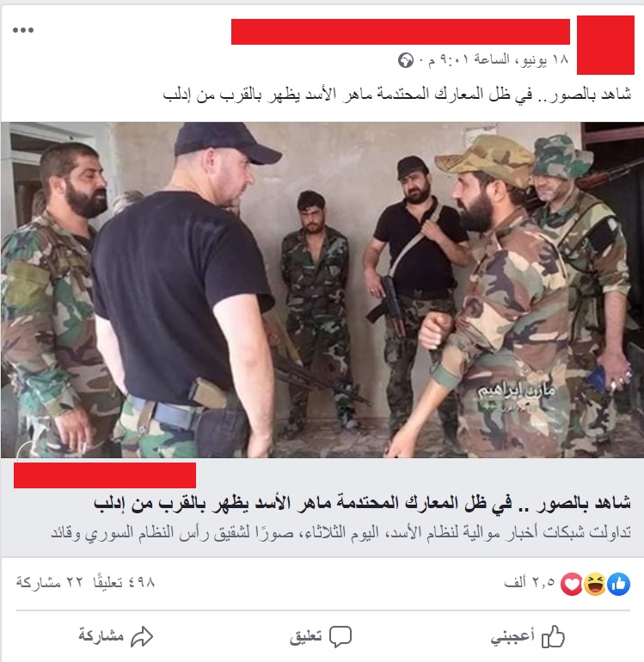Open the linked article bold headline
Viewport: 644px width, 662px height.
[x=362, y=504]
